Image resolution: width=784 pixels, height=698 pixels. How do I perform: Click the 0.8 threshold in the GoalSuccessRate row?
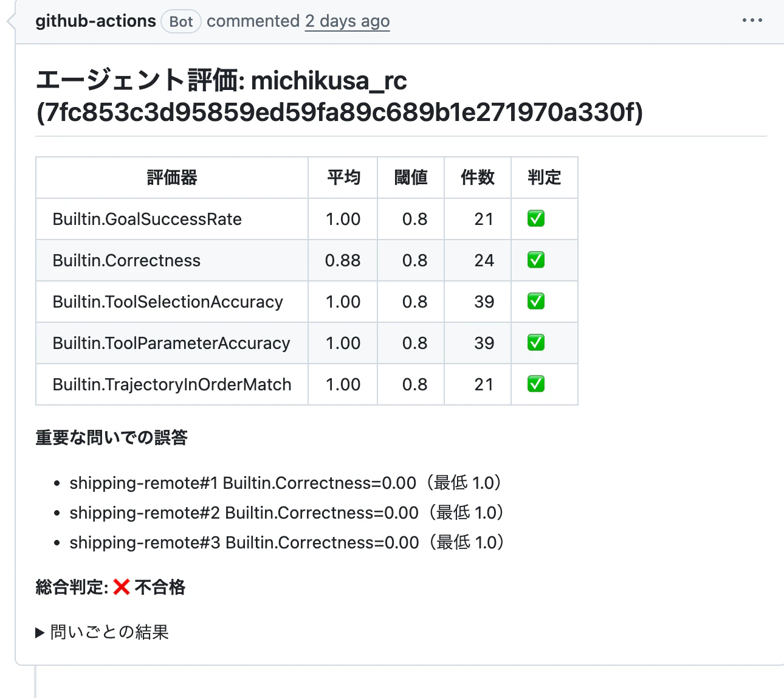click(x=415, y=219)
